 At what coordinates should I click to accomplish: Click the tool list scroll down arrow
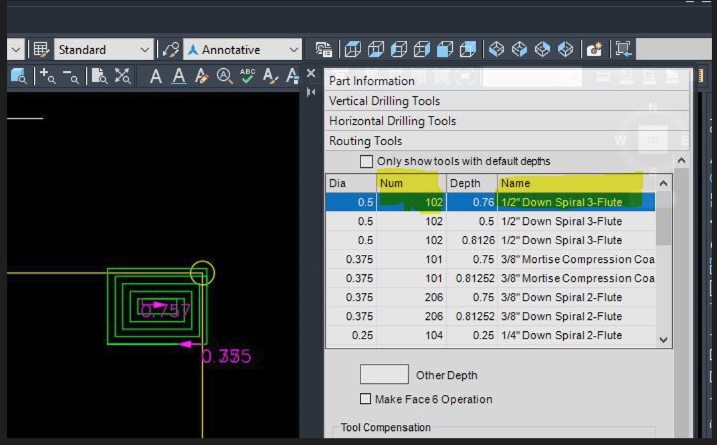point(663,339)
